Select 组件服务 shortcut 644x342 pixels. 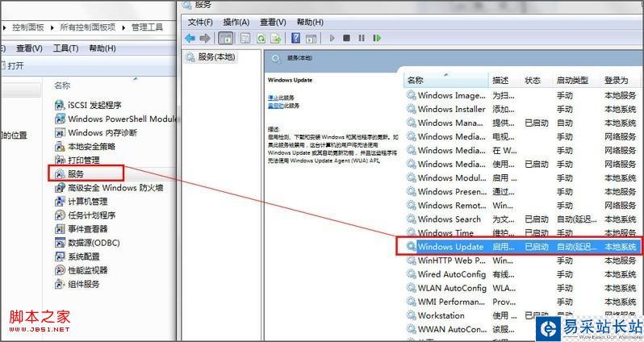(77, 284)
